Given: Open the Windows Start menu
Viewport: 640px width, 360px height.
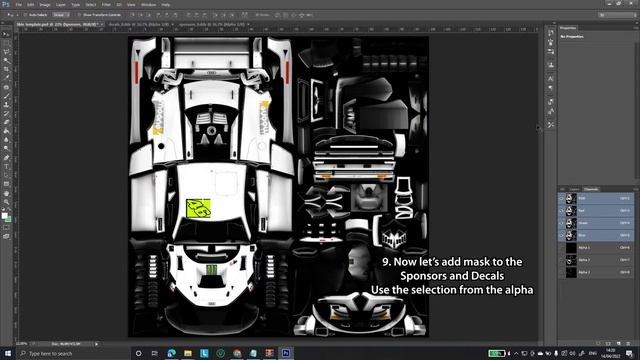Looking at the screenshot, I should click(7, 353).
